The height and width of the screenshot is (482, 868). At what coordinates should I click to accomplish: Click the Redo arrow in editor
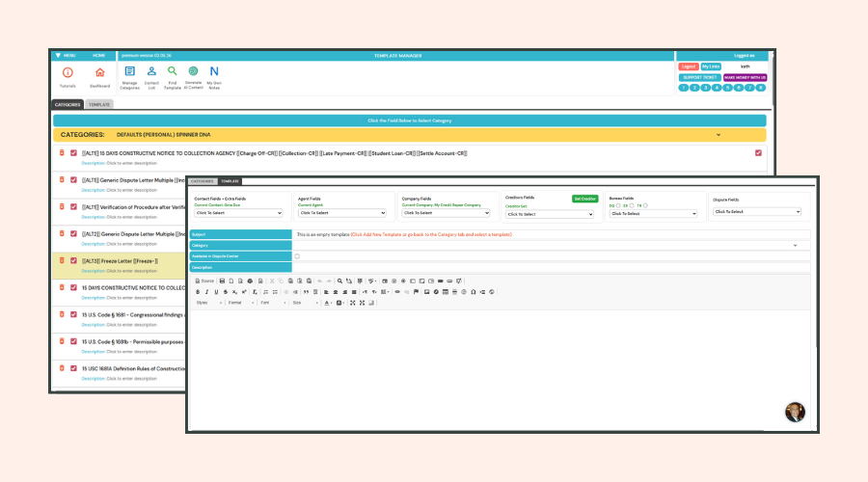(329, 281)
